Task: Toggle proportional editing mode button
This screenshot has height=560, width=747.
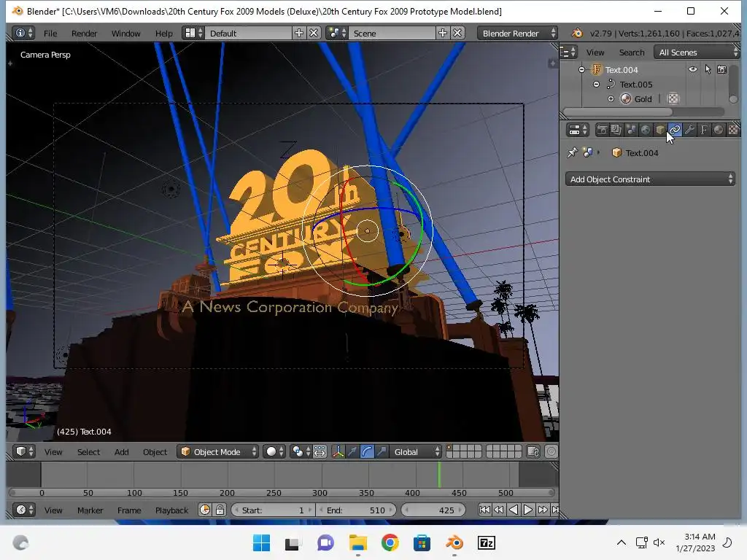Action: [x=551, y=451]
